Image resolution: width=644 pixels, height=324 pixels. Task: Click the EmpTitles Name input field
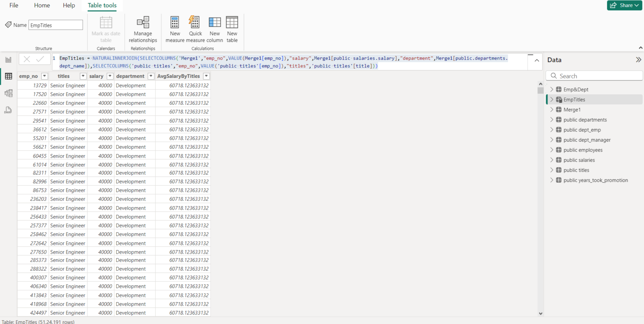point(55,25)
